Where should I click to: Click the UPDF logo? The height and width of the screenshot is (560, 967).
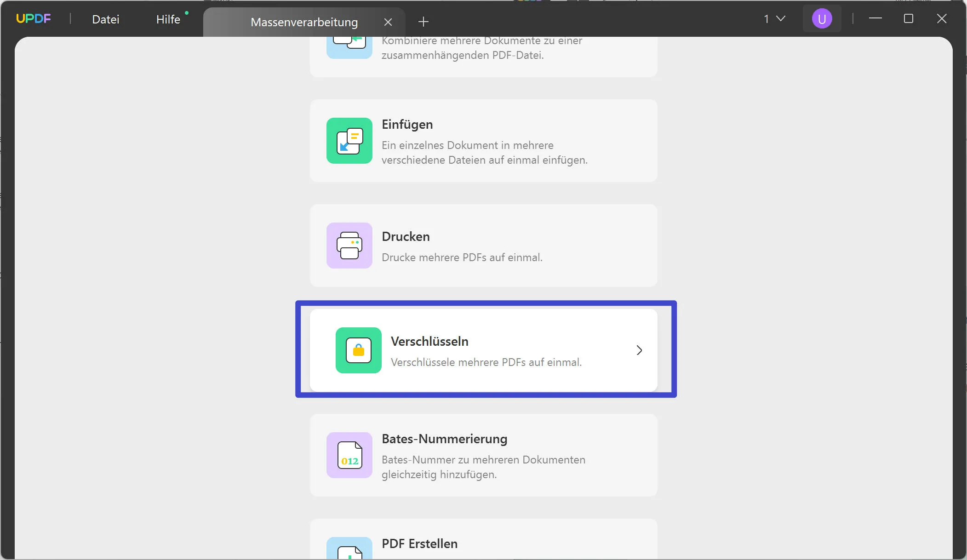[34, 18]
